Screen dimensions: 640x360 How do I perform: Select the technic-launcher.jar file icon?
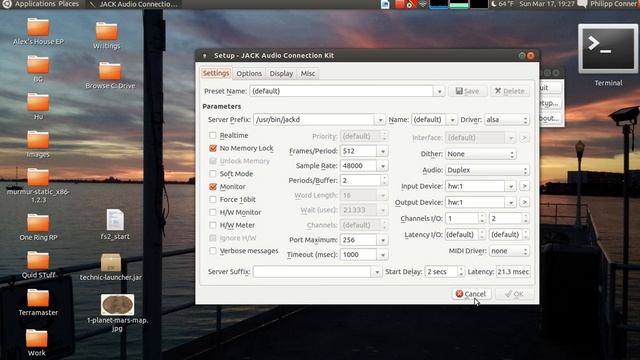(x=111, y=262)
